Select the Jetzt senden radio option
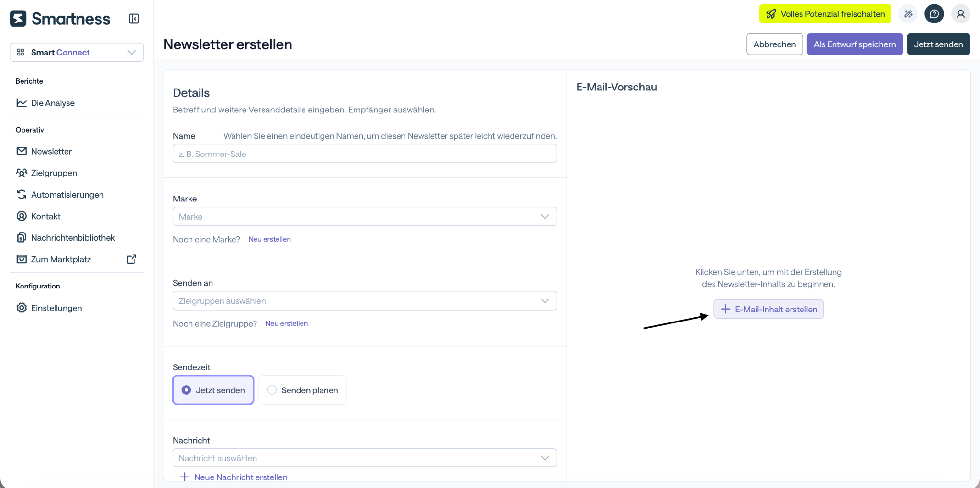980x488 pixels. [213, 390]
